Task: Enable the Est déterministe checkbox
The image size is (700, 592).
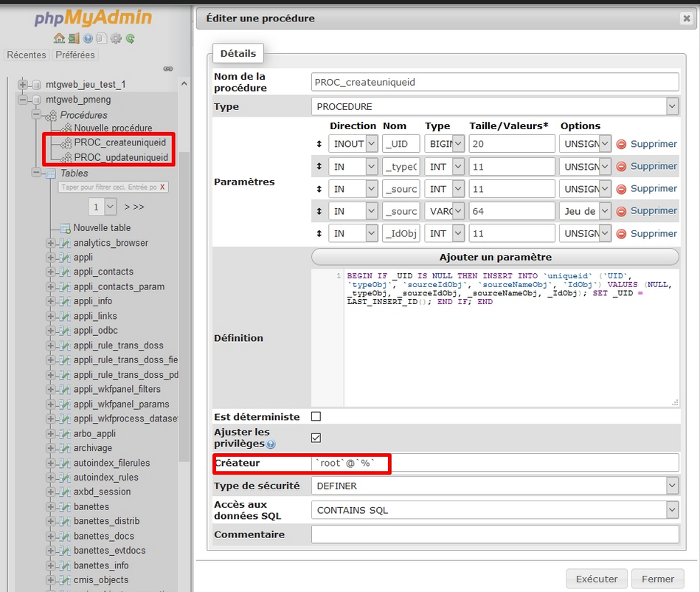Action: (316, 416)
